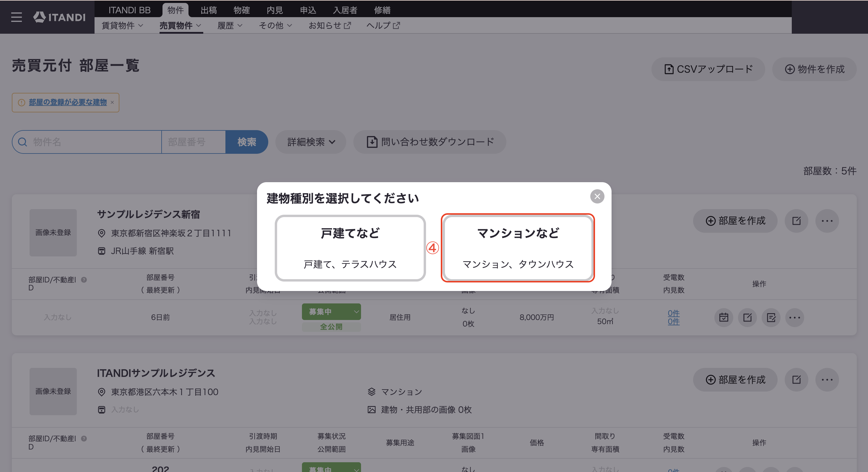Click JR山手線 新宿駅 station text
This screenshot has width=868, height=472.
(x=142, y=251)
